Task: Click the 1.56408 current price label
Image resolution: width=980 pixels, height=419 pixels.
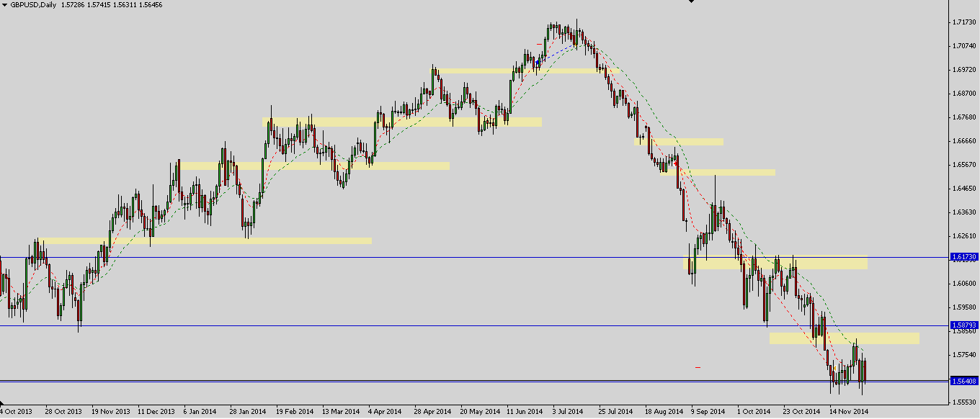Action: [964, 381]
